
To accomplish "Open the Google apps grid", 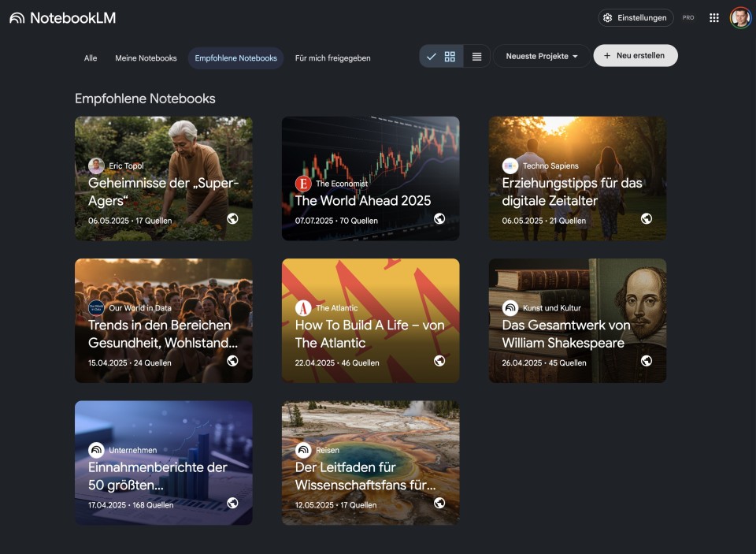I will tap(713, 18).
